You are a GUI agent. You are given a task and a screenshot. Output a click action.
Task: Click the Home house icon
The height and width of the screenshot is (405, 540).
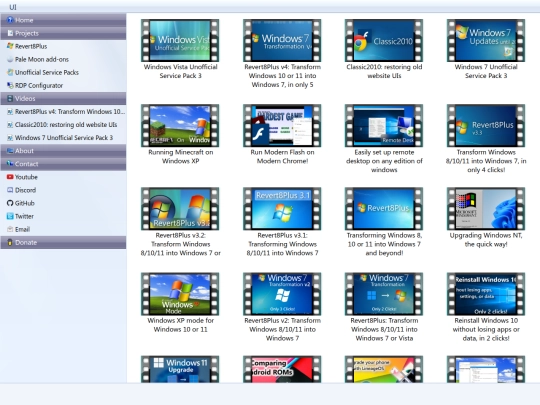pyautogui.click(x=10, y=20)
